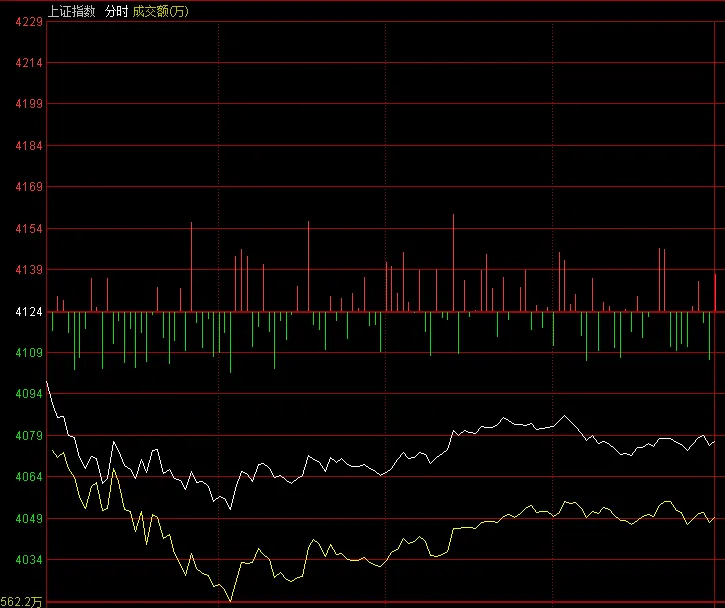This screenshot has width=725, height=608.
Task: Click the green 4049 axis label
Action: coord(29,518)
